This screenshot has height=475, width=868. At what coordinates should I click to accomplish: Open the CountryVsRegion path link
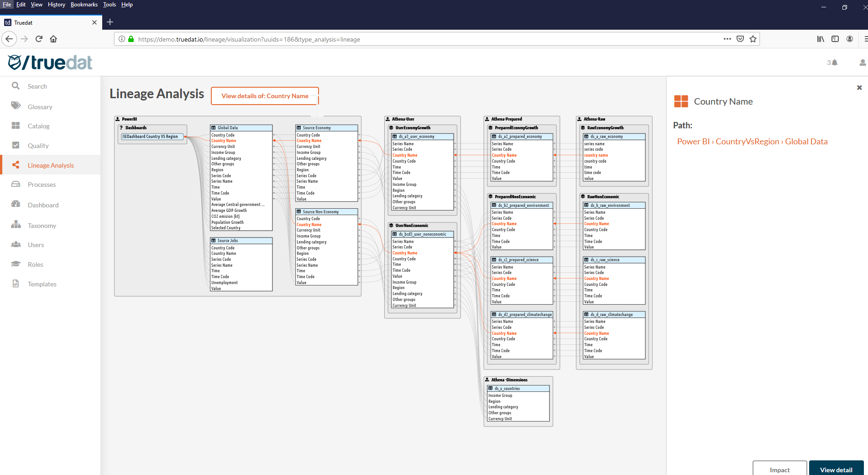point(747,142)
